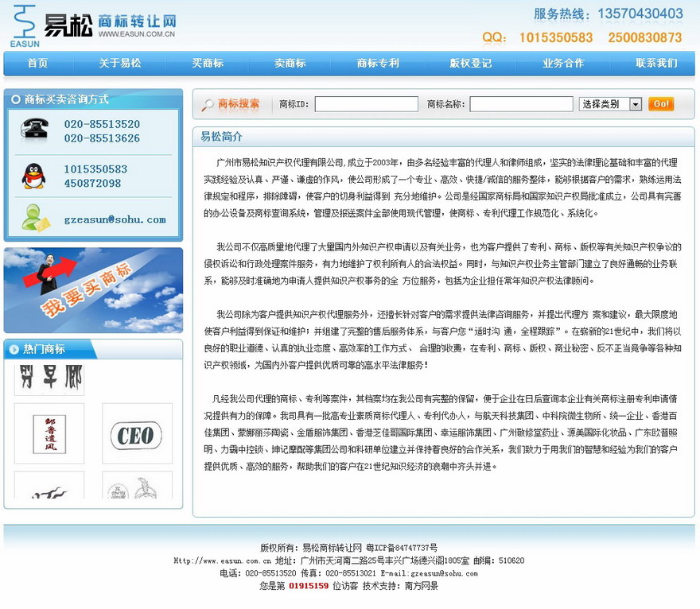Viewport: 700px width, 609px height.
Task: Open the 版权登记 menu item
Action: [x=471, y=64]
